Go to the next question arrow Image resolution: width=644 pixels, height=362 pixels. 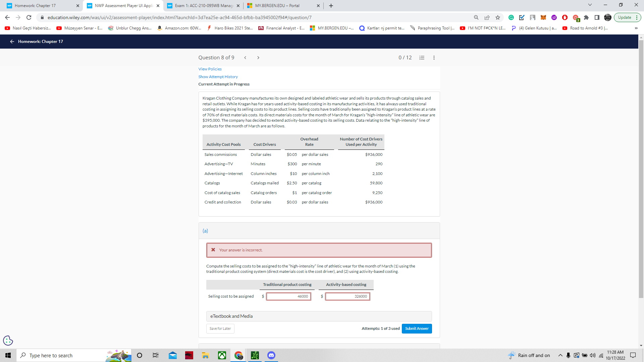258,58
